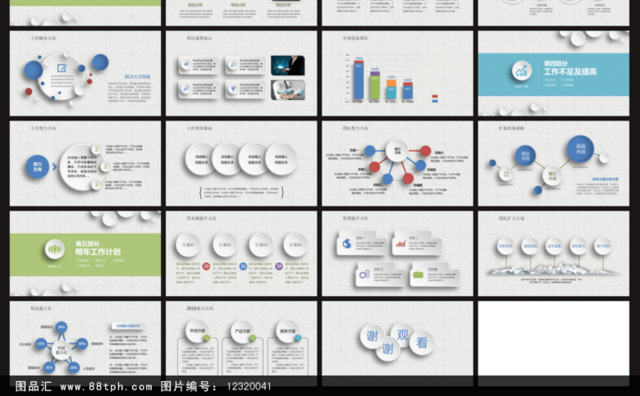
Task: Open the 明年工作计划 section slide
Action: [x=85, y=254]
